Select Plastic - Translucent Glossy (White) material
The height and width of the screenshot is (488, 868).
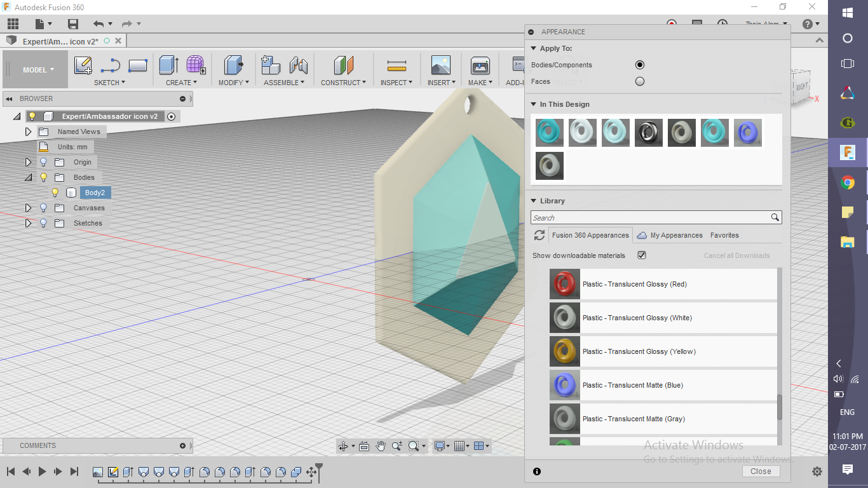tap(663, 318)
